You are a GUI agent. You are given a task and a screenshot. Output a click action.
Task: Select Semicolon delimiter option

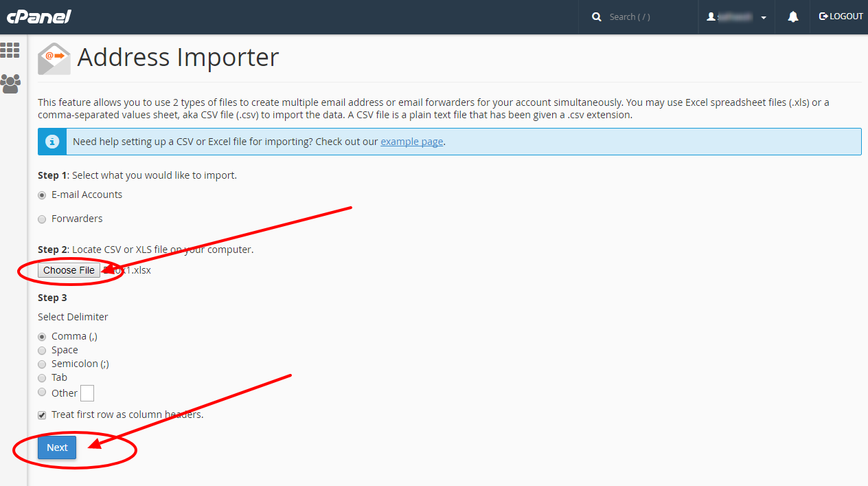tap(42, 364)
